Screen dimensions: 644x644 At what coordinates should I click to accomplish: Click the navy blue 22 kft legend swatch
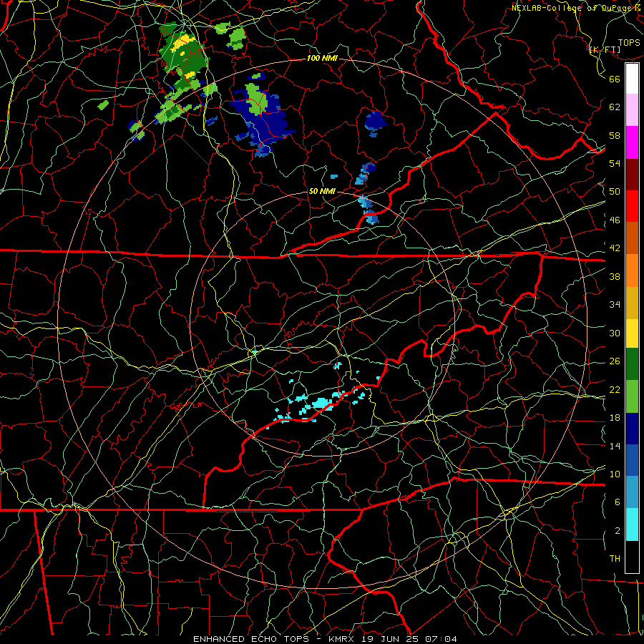coord(632,429)
